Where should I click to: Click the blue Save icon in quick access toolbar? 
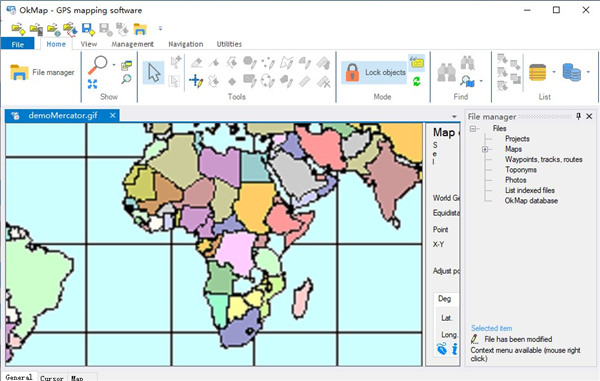coord(88,29)
